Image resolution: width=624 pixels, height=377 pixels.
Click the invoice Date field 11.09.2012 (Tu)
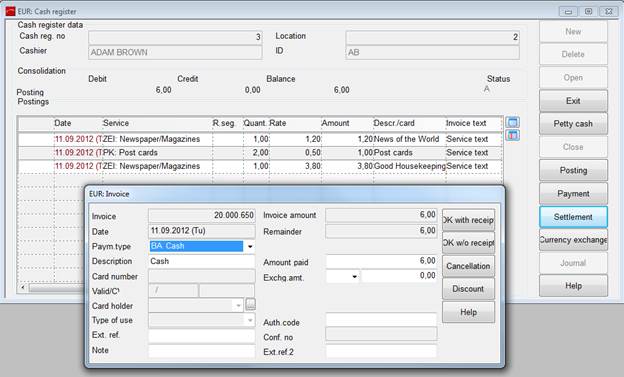202,231
